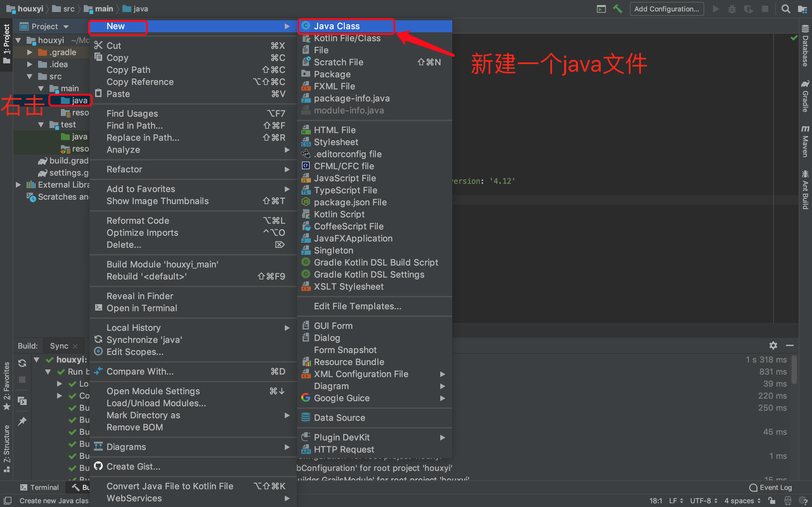The image size is (812, 507).
Task: Expand the .gradle folder
Action: (29, 52)
